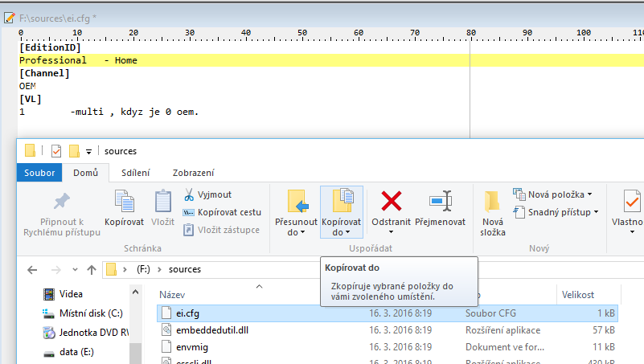Click the title bar properties checkmark icon

point(56,151)
